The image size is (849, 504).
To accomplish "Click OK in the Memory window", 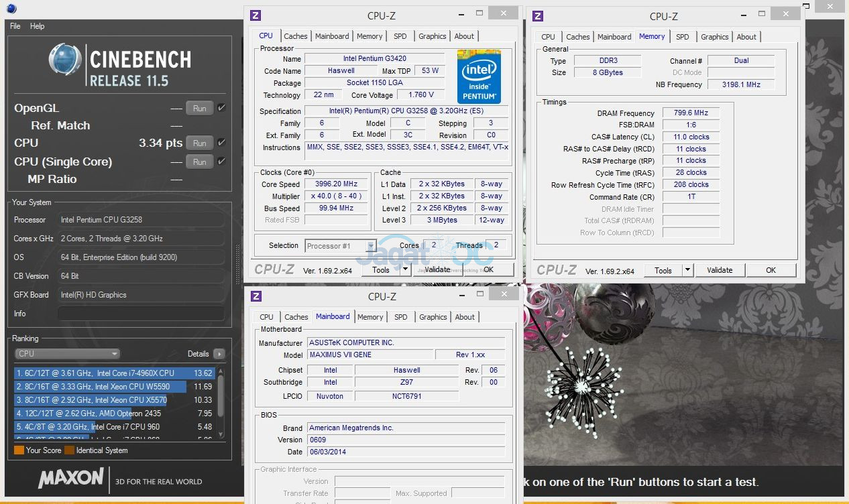I will coord(771,270).
